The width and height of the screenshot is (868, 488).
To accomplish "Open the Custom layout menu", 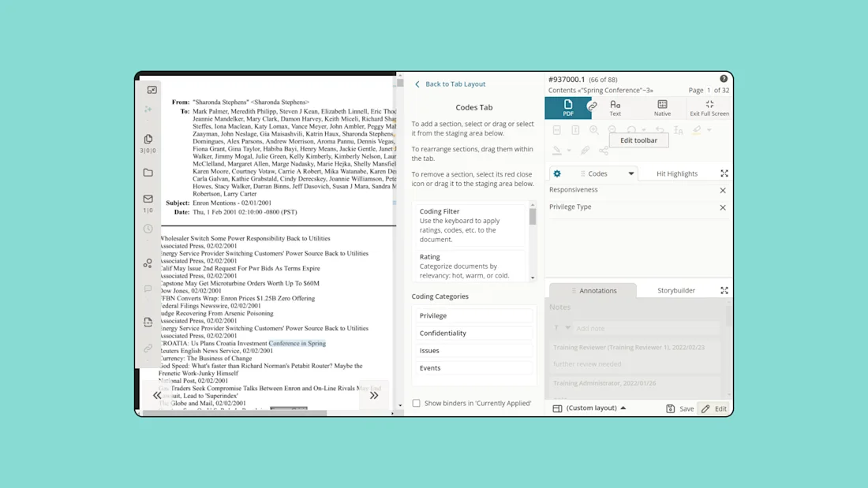I will coord(596,408).
